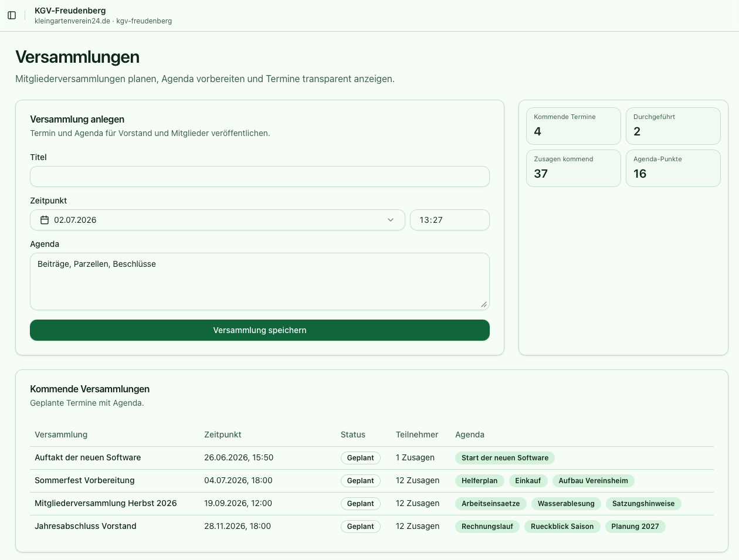The height and width of the screenshot is (560, 739).
Task: Select the Zusagen kommend stat card
Action: click(x=574, y=168)
